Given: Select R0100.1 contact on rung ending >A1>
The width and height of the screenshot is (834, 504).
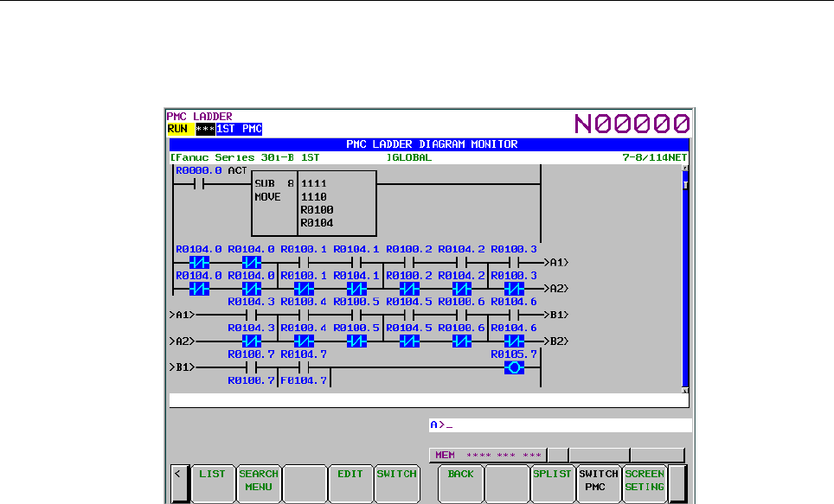Looking at the screenshot, I should 304,262.
